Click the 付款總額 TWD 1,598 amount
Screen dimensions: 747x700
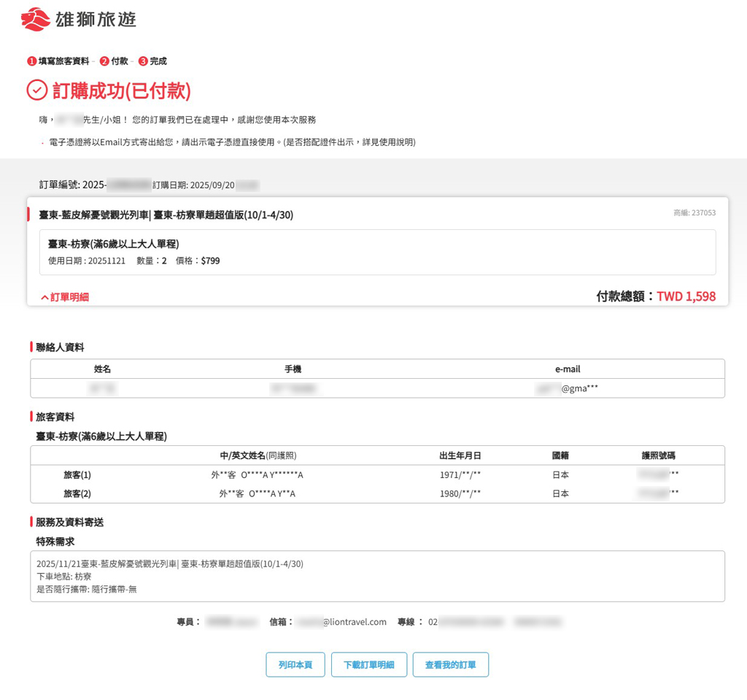click(x=686, y=296)
